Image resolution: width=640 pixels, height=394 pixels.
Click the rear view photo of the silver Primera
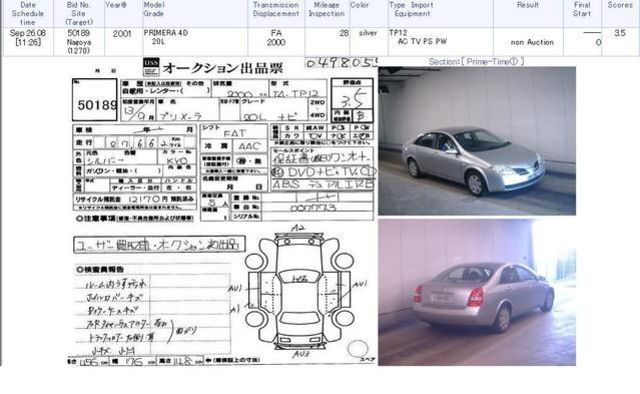pos(477,292)
